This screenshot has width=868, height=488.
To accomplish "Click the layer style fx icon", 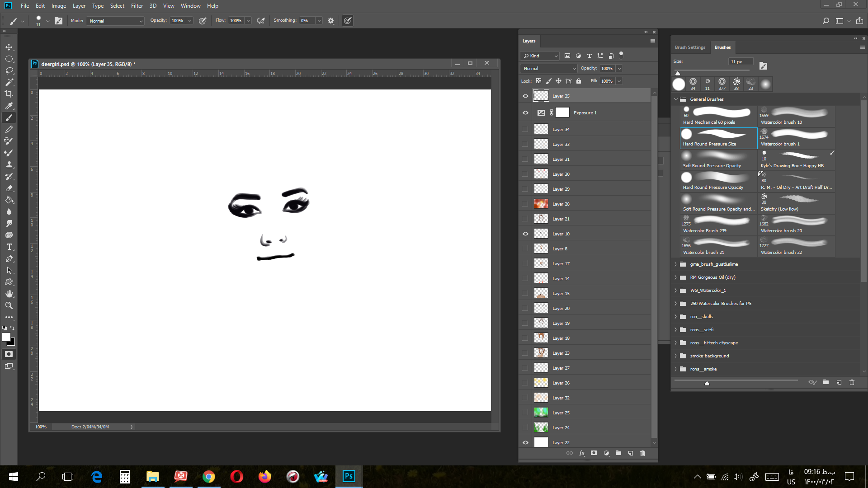I will [x=582, y=453].
